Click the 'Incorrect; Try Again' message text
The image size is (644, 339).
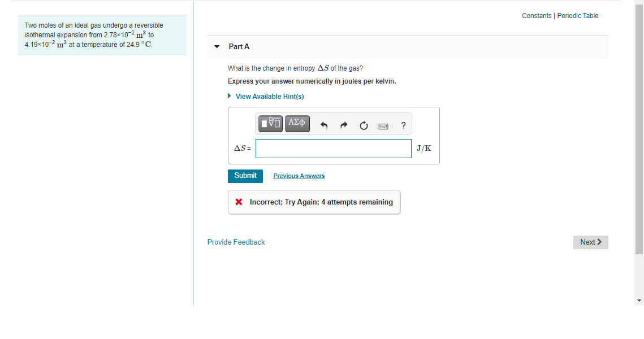tap(321, 202)
